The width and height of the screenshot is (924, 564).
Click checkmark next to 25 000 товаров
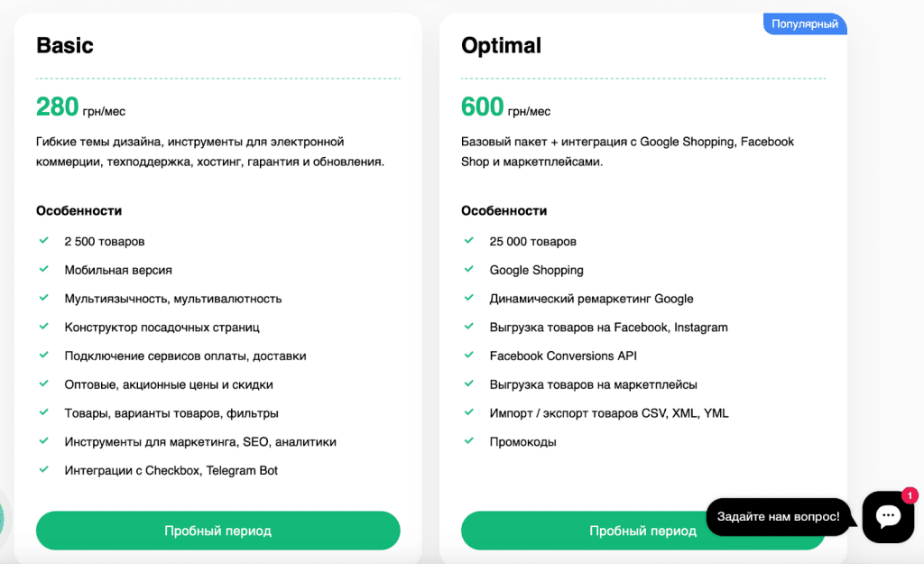(x=468, y=240)
